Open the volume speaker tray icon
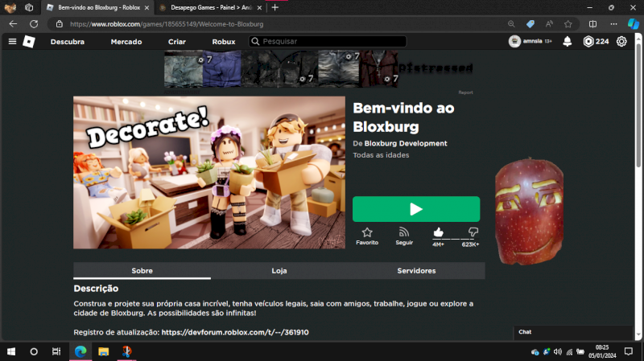This screenshot has height=361, width=644. tap(557, 351)
